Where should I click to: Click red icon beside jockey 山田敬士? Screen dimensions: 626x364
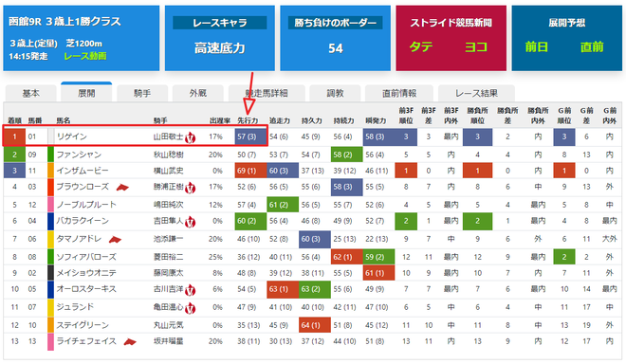[190, 137]
